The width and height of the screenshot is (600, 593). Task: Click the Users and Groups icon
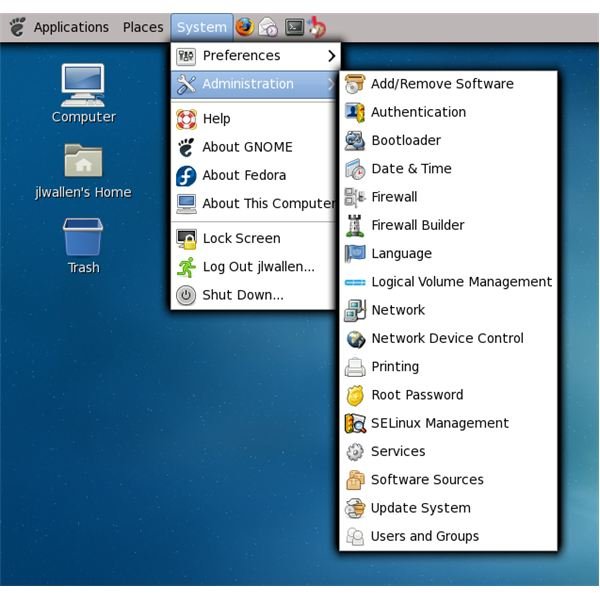355,536
